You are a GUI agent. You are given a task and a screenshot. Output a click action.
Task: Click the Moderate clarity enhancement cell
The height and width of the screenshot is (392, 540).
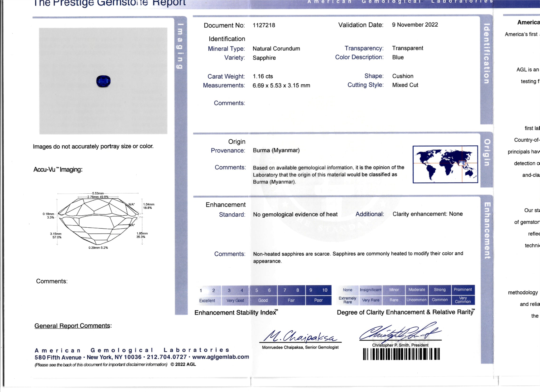click(417, 289)
